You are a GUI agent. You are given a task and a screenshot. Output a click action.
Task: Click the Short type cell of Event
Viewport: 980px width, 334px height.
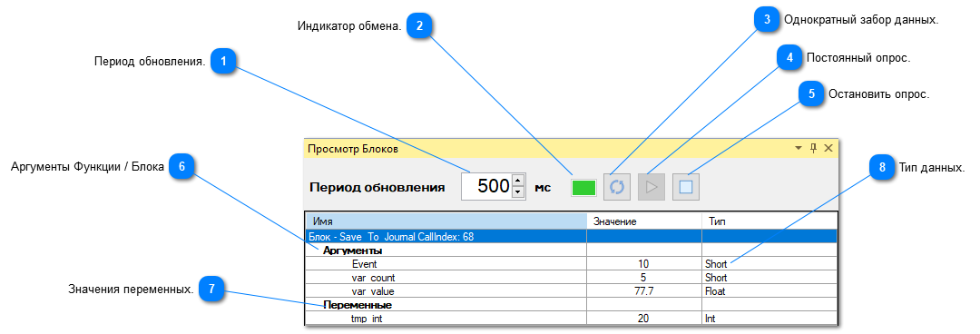coord(769,264)
